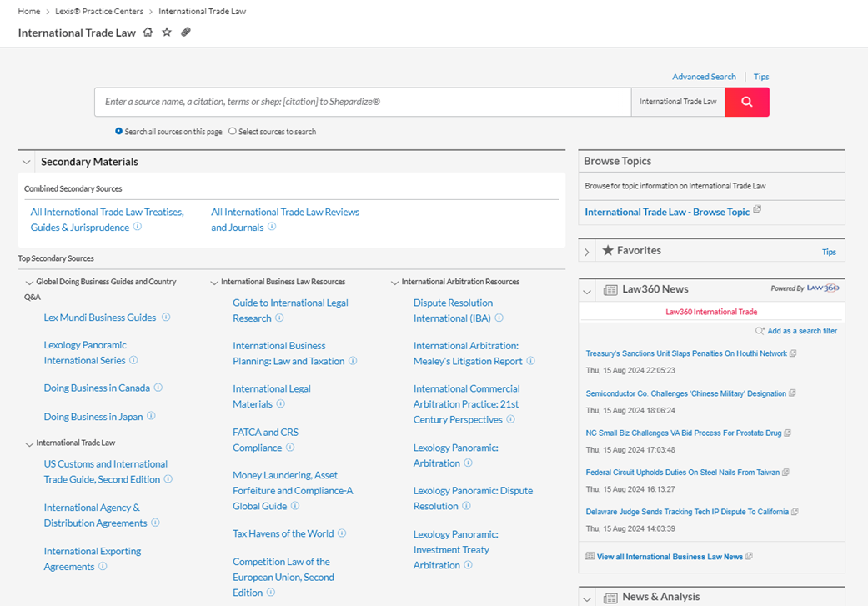Open FATCA and CRS Compliance source

[x=265, y=440]
